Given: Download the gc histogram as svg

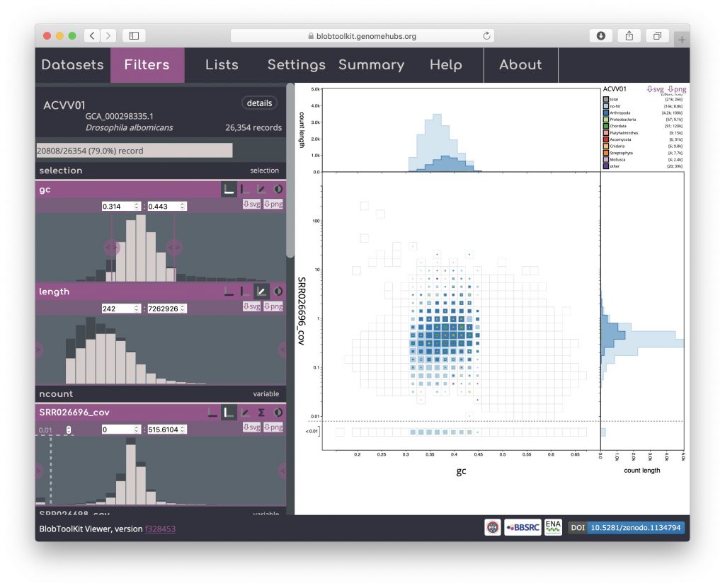Looking at the screenshot, I should pyautogui.click(x=251, y=205).
